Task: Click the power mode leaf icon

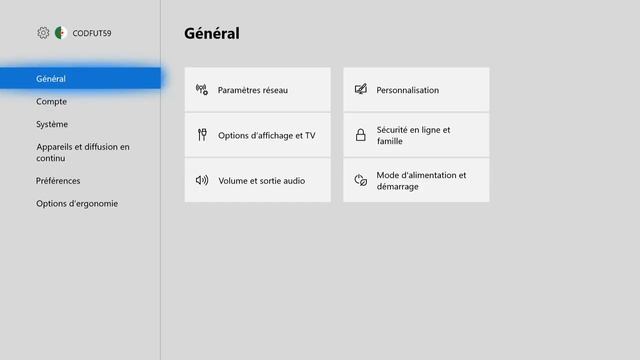Action: 360,180
